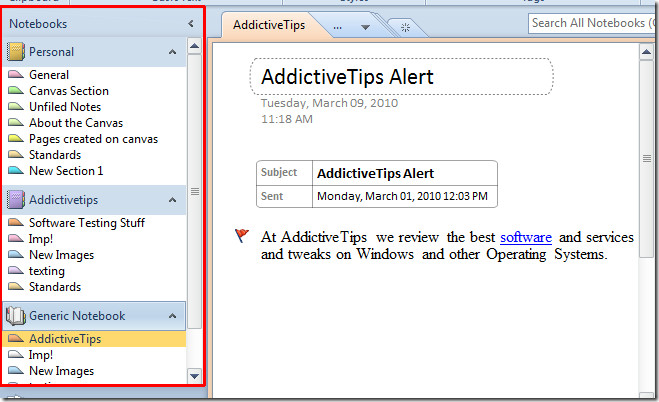659x402 pixels.
Task: Show hidden section tabs via ellipsis
Action: pos(337,27)
